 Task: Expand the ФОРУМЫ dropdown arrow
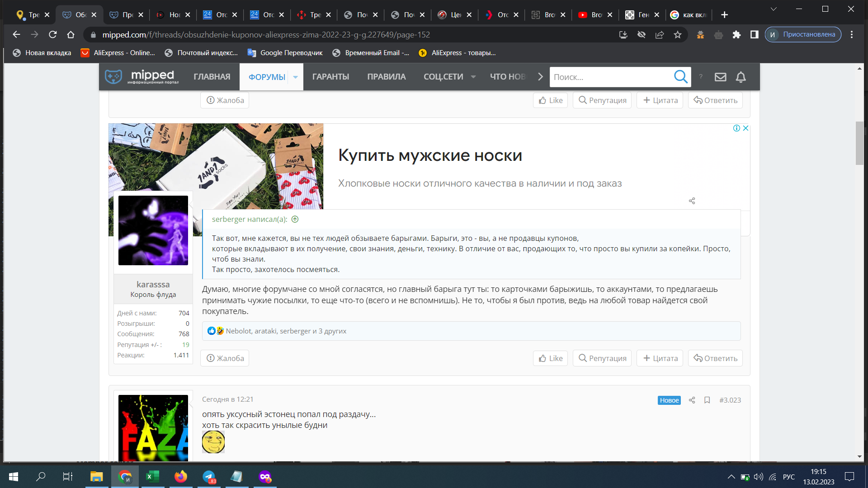(x=295, y=77)
